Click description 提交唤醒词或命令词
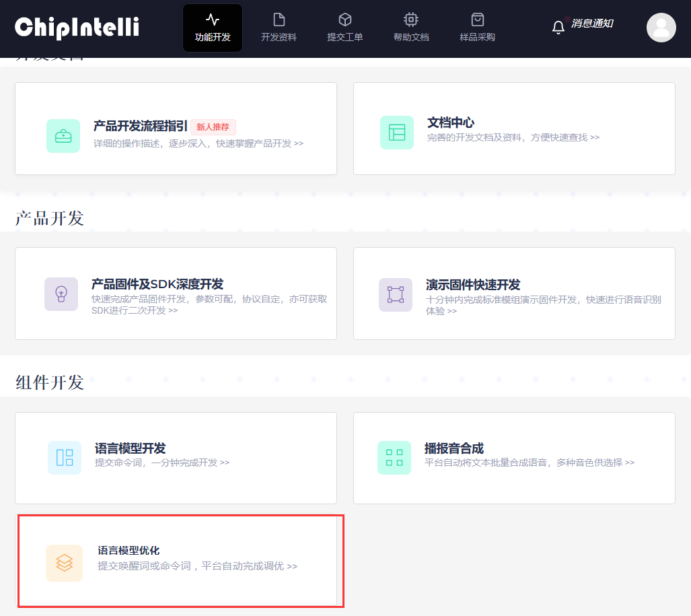This screenshot has width=691, height=616. 197,566
